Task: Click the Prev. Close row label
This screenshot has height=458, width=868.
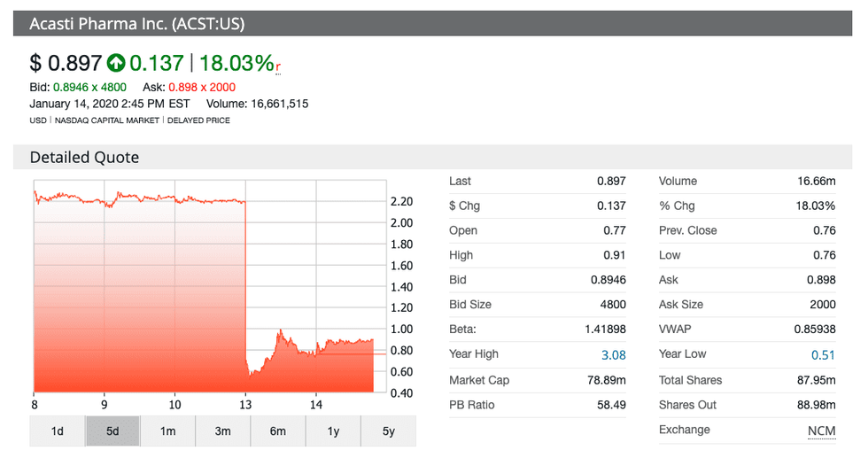Action: (x=687, y=230)
